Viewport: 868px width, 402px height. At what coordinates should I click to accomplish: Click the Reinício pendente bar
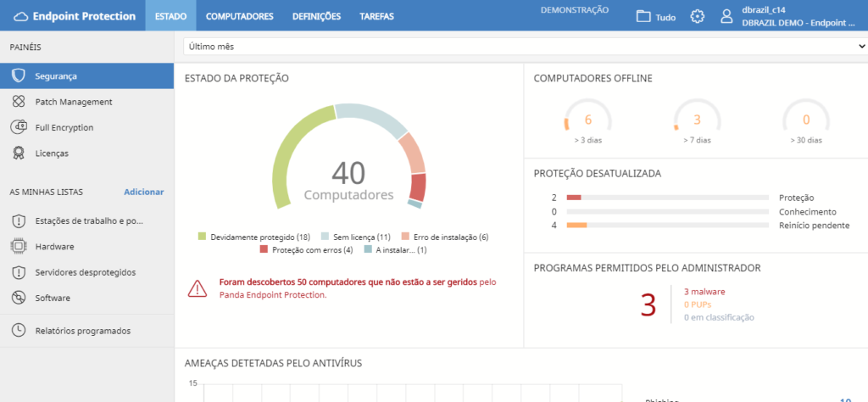pyautogui.click(x=668, y=226)
